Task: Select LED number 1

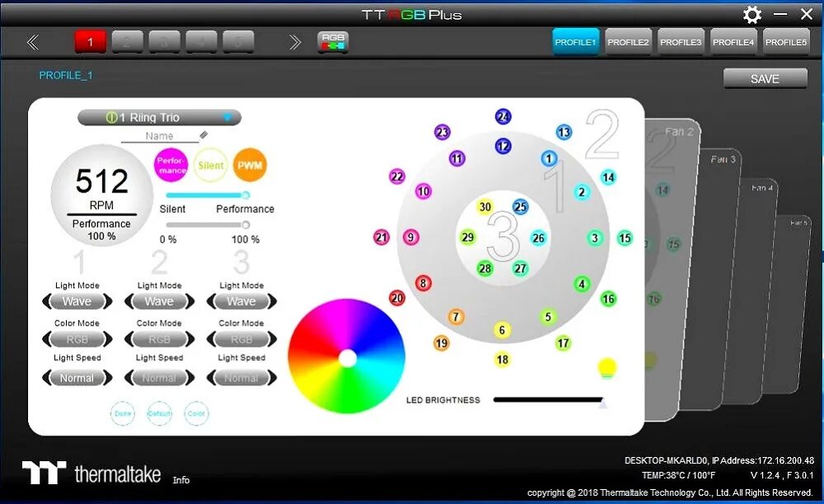Action: [x=549, y=158]
